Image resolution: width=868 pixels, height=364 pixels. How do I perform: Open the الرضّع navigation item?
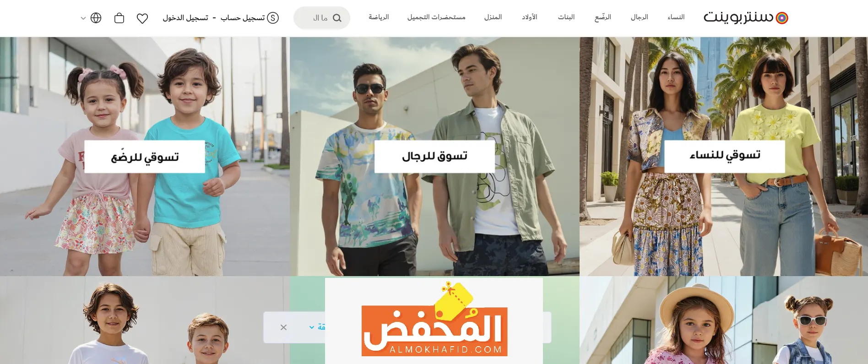point(603,17)
